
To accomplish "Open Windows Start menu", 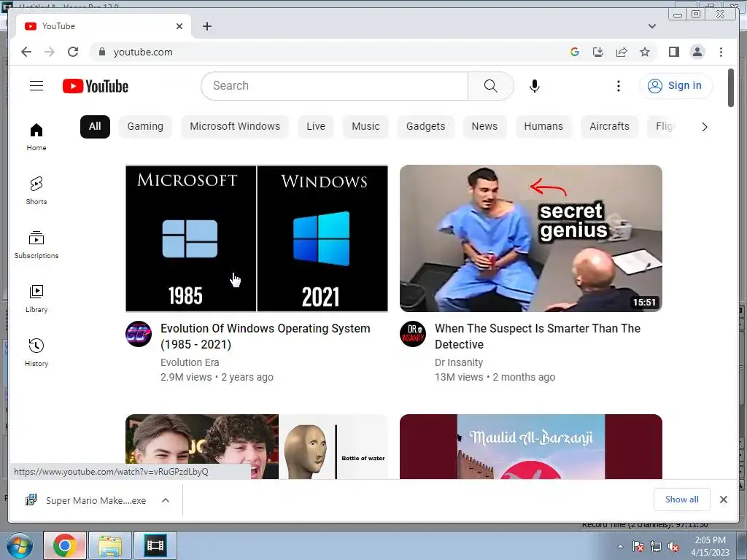I will click(20, 545).
